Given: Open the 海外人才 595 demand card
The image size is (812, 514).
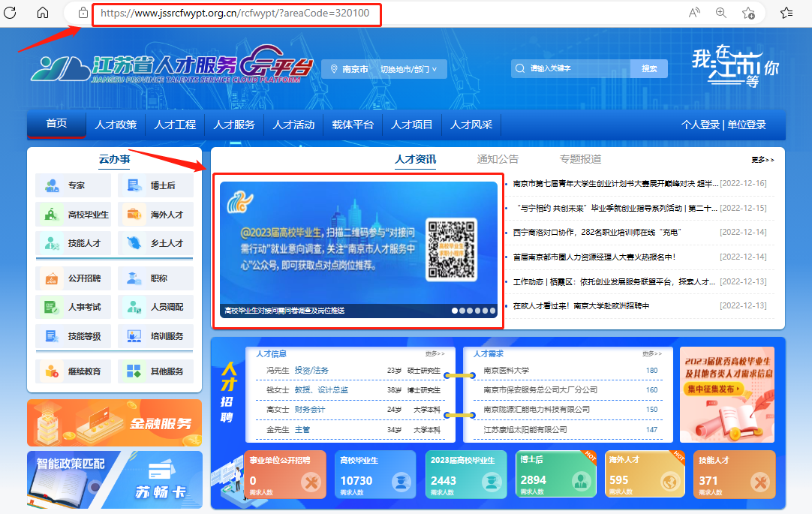Looking at the screenshot, I should pos(645,475).
